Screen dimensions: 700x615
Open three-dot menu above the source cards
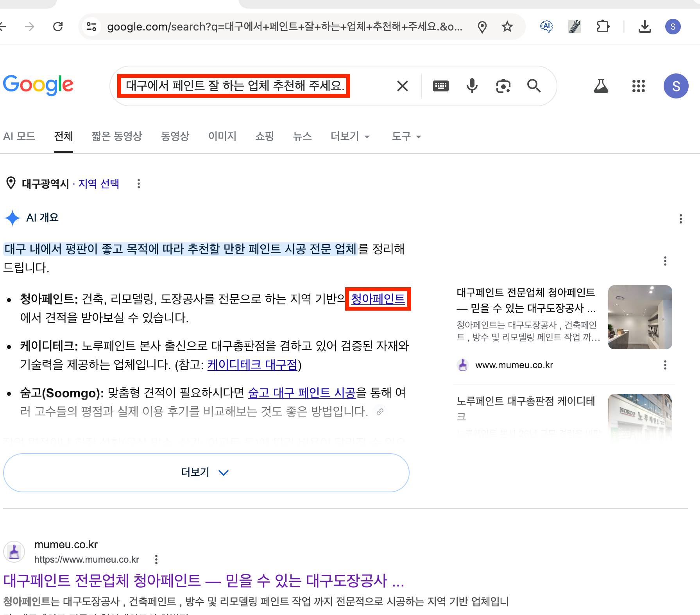[x=665, y=261]
